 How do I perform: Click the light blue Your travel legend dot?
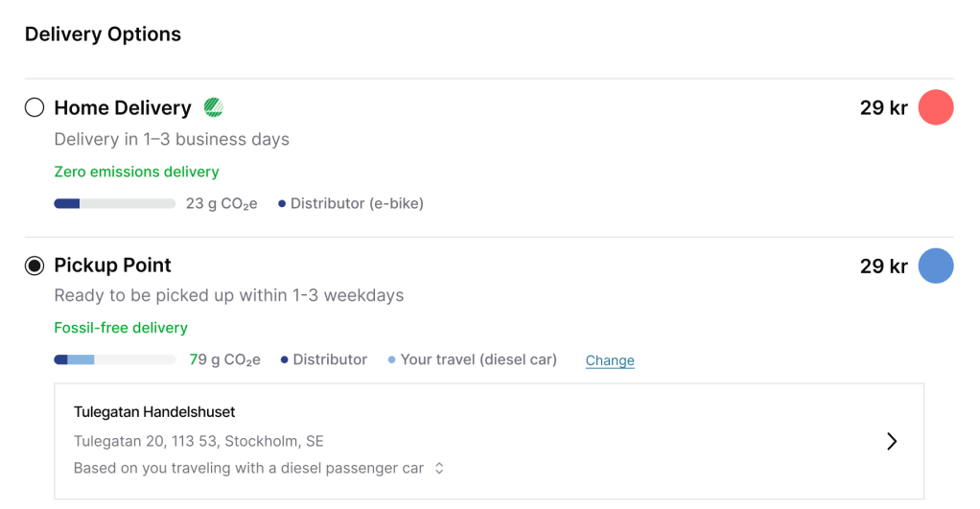391,360
